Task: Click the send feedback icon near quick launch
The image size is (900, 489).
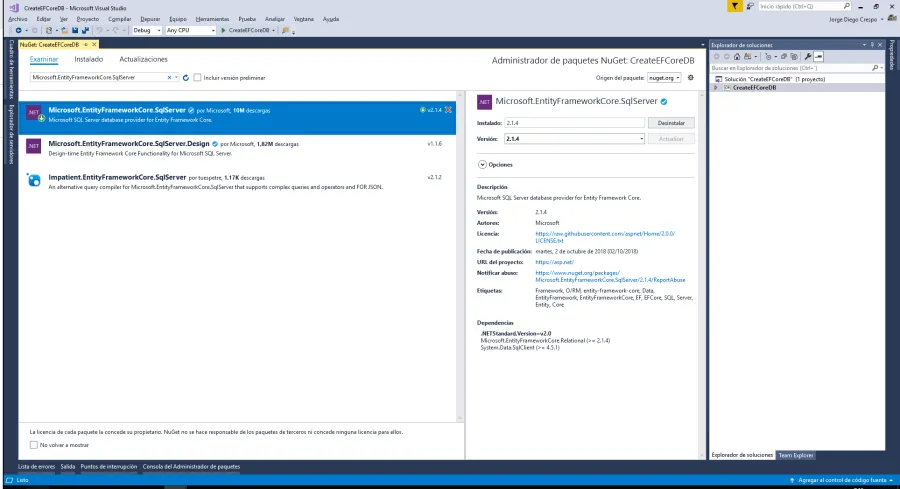Action: (x=750, y=6)
